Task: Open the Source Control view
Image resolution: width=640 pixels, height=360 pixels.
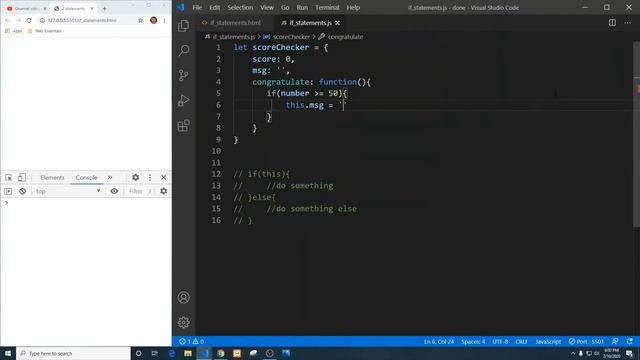Action: tap(184, 75)
